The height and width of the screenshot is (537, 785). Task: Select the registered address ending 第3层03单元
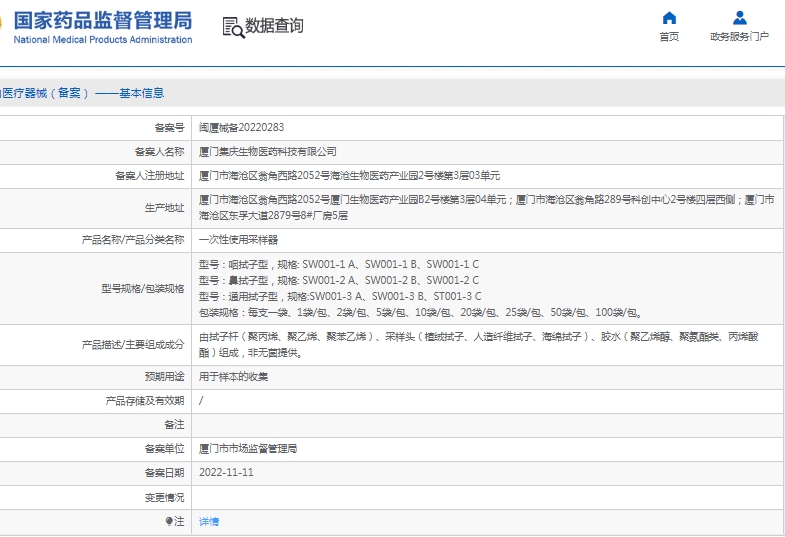[x=349, y=176]
